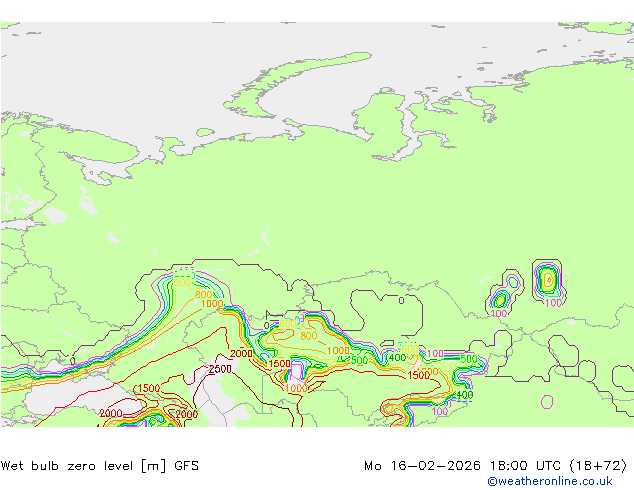Click the weatheronline.co.uk copyright link
The height and width of the screenshot is (490, 634).
click(549, 481)
